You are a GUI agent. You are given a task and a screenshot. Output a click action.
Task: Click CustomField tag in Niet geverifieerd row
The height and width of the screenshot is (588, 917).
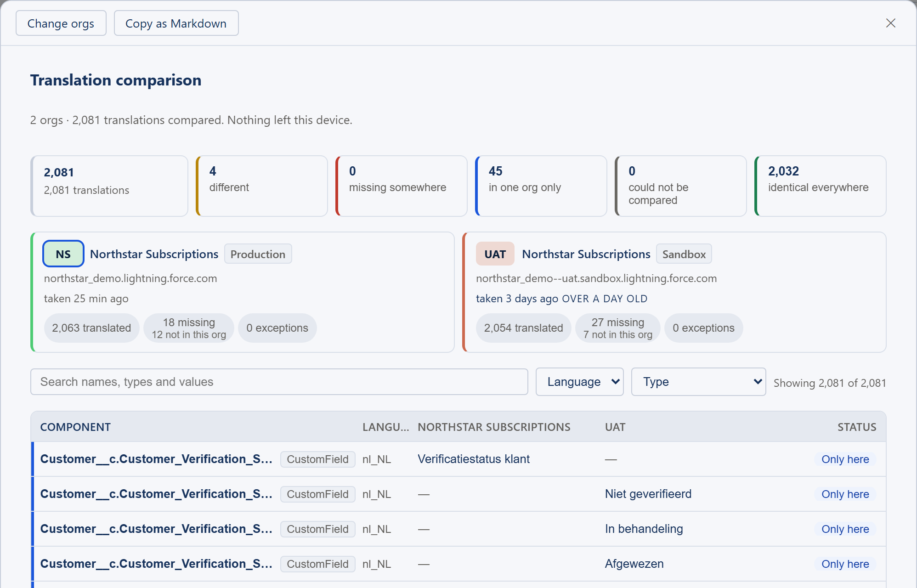pyautogui.click(x=317, y=494)
